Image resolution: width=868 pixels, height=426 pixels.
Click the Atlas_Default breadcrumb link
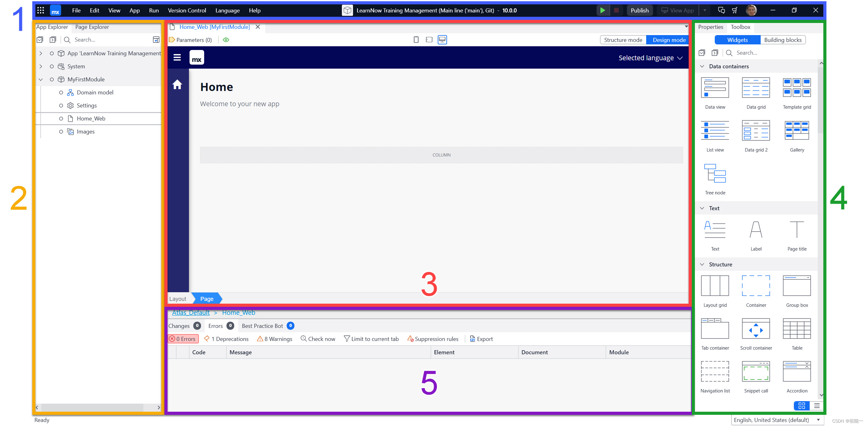click(191, 313)
